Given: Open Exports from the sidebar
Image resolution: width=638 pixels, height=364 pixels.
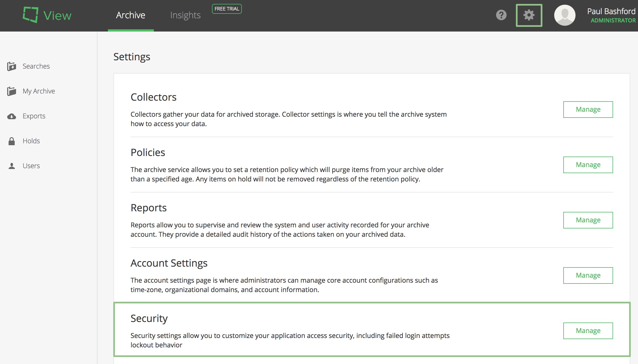Looking at the screenshot, I should coord(34,116).
